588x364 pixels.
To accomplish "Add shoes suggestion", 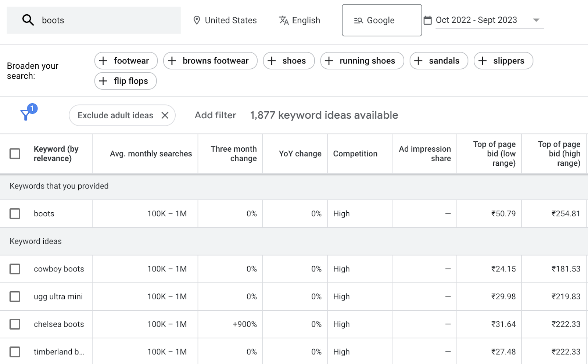I will tap(289, 61).
